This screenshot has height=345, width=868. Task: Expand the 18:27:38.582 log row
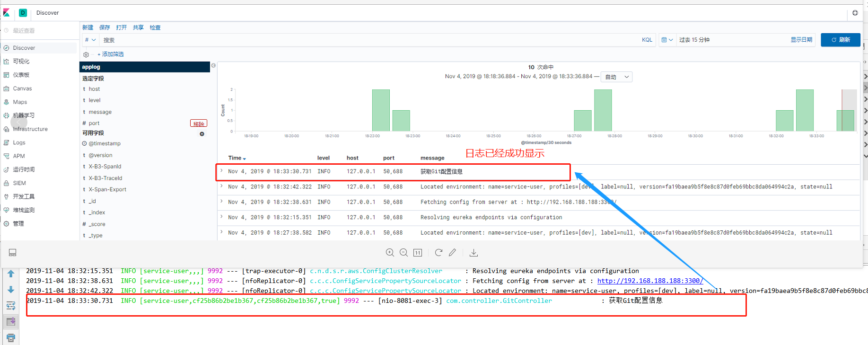221,232
